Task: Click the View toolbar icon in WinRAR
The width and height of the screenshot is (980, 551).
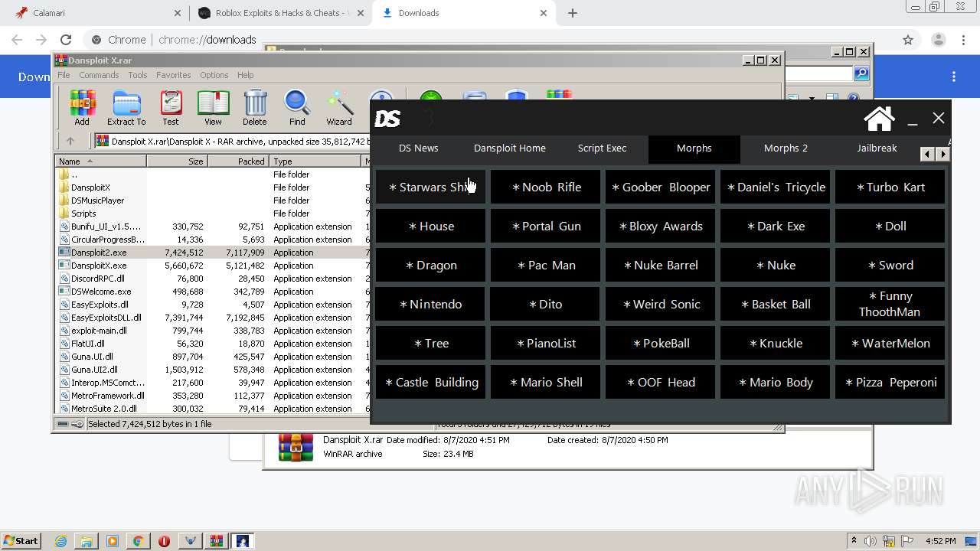Action: point(213,107)
